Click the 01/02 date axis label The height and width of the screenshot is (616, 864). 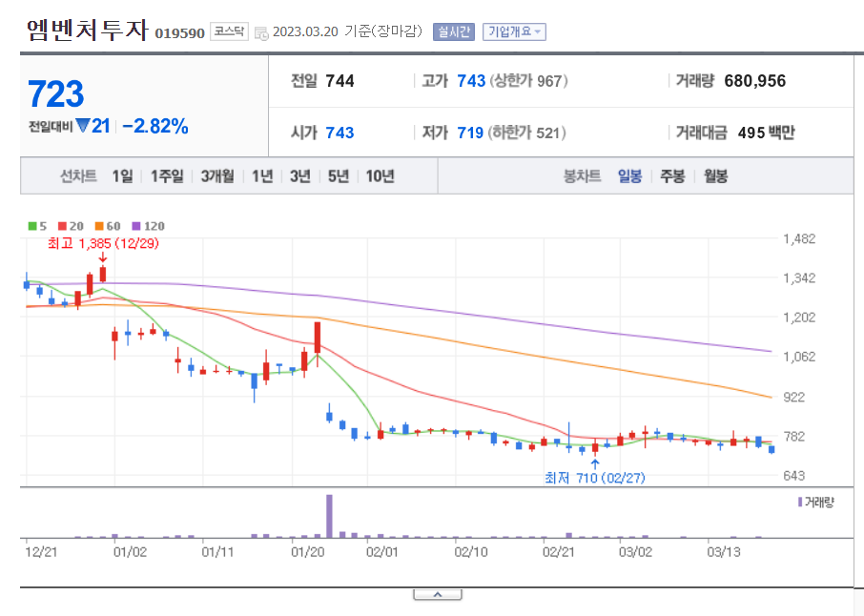130,552
